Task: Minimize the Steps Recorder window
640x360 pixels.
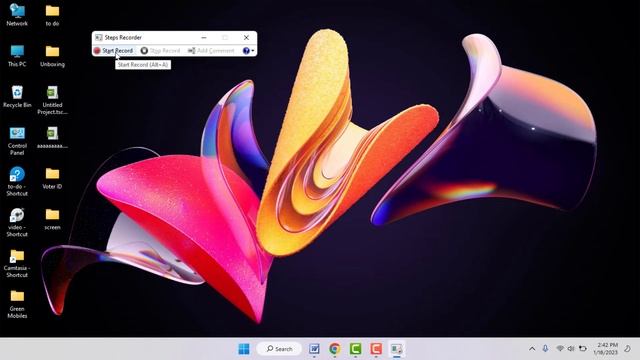Action: (204, 38)
